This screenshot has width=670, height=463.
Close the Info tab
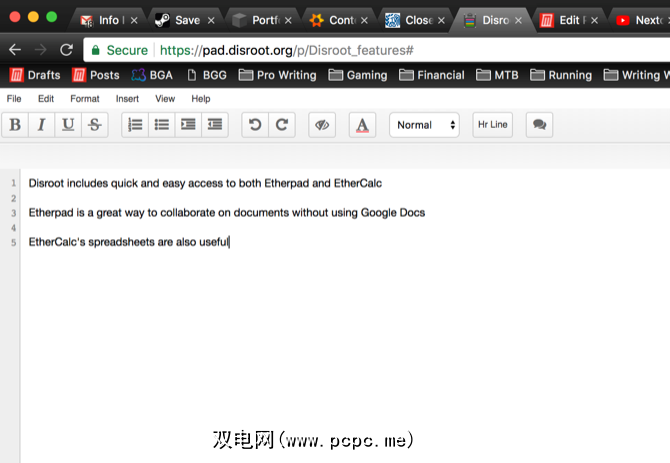click(134, 20)
